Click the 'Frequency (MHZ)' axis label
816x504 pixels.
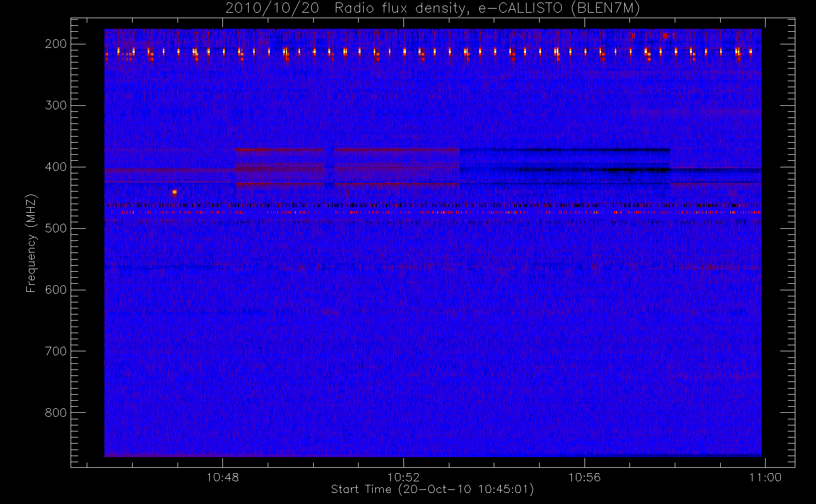pos(31,243)
